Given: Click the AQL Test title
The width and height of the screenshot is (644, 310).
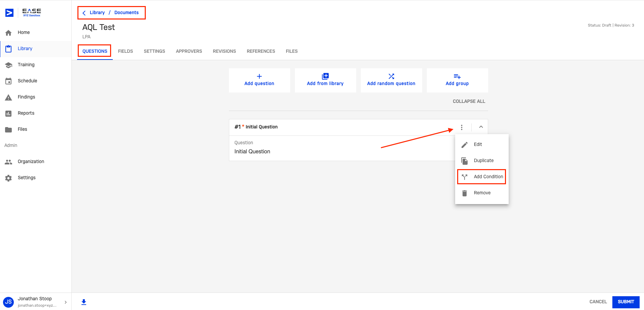Looking at the screenshot, I should [99, 28].
